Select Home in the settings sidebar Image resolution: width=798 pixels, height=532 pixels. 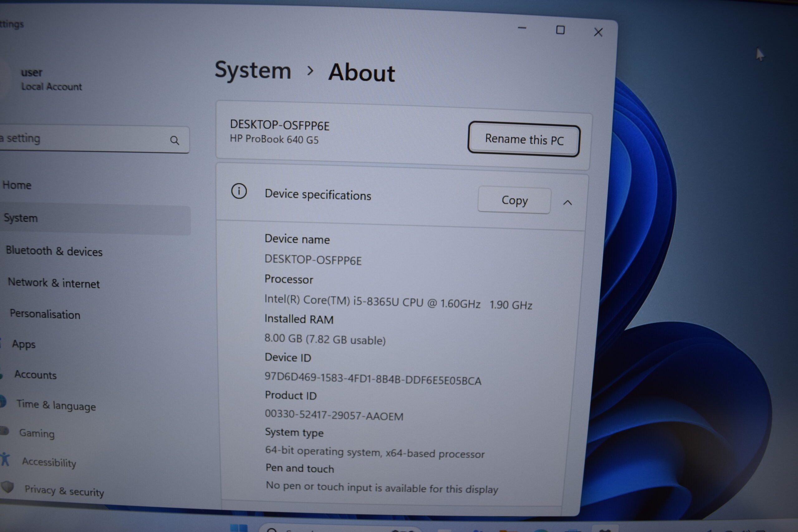click(17, 185)
